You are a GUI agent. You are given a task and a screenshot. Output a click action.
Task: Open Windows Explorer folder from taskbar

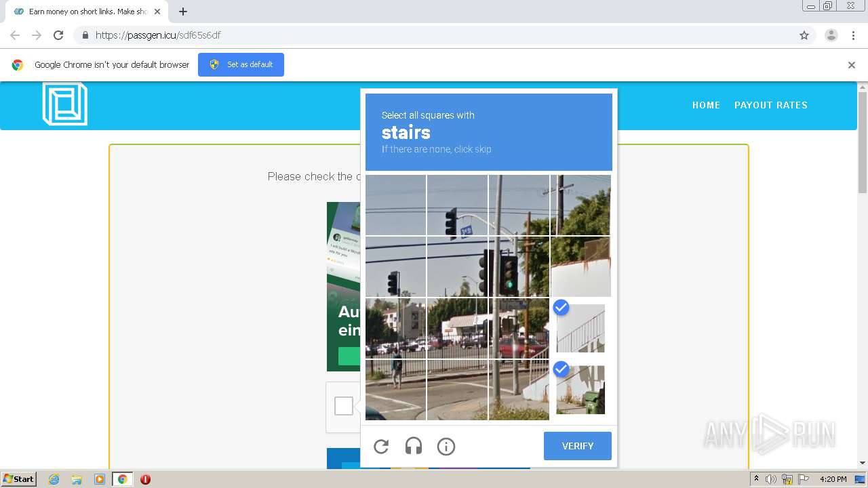tap(77, 479)
